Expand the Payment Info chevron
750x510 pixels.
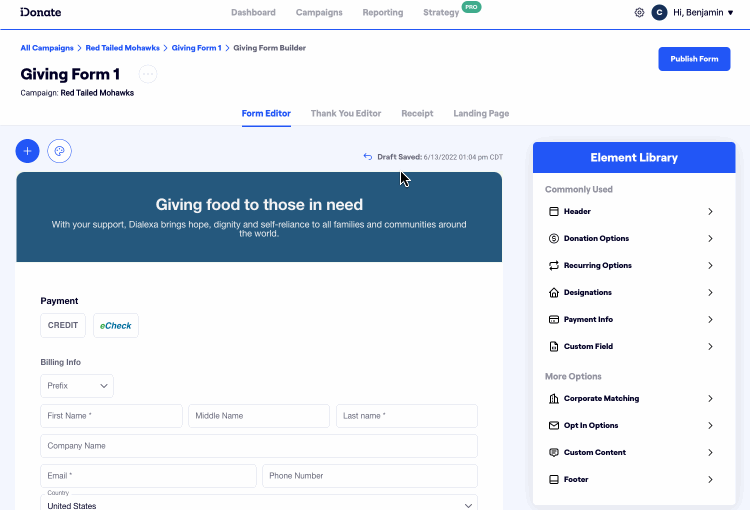pyautogui.click(x=710, y=320)
